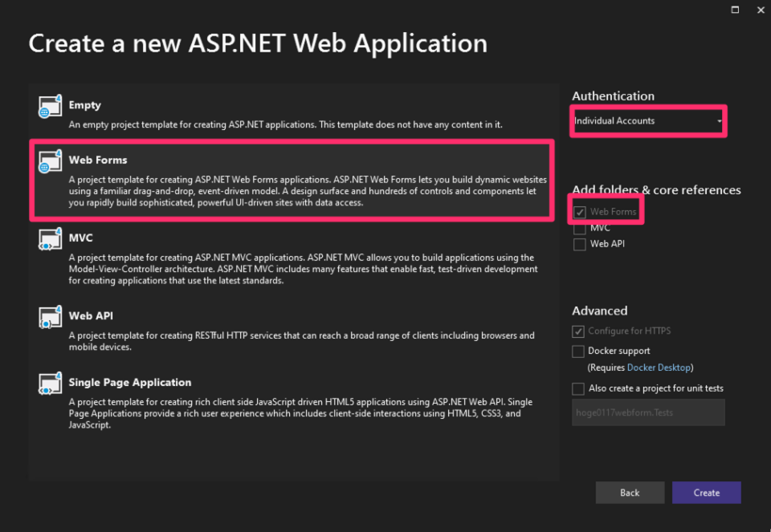Enable Also create a project for unit tests
This screenshot has height=532, width=771.
[x=578, y=389]
